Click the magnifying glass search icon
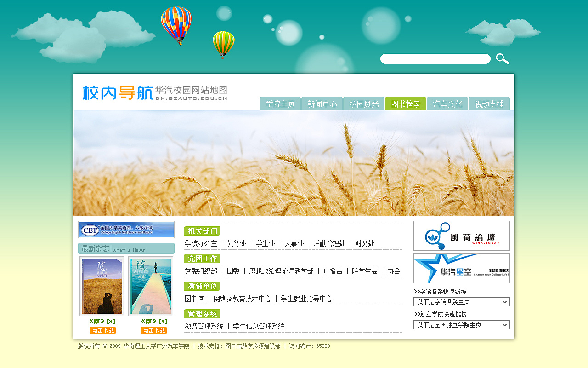The image size is (588, 368). click(503, 59)
